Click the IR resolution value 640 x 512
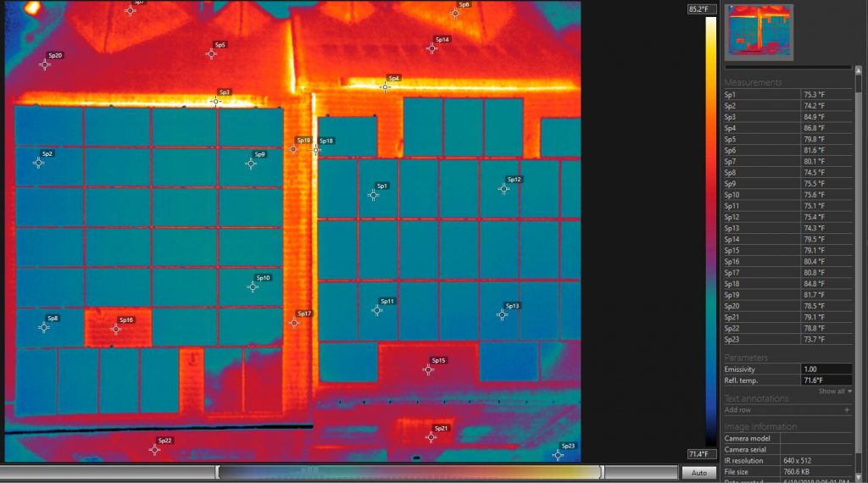This screenshot has width=868, height=483. coord(799,460)
